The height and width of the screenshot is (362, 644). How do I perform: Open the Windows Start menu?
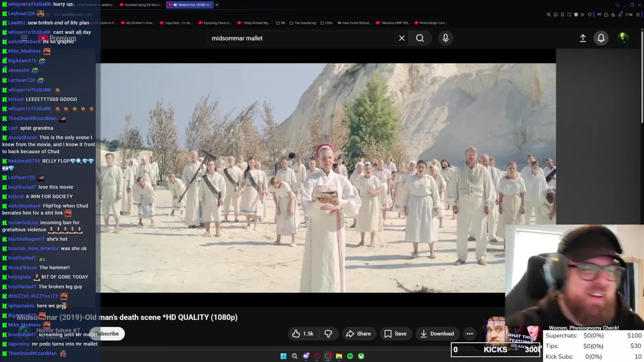(x=283, y=356)
